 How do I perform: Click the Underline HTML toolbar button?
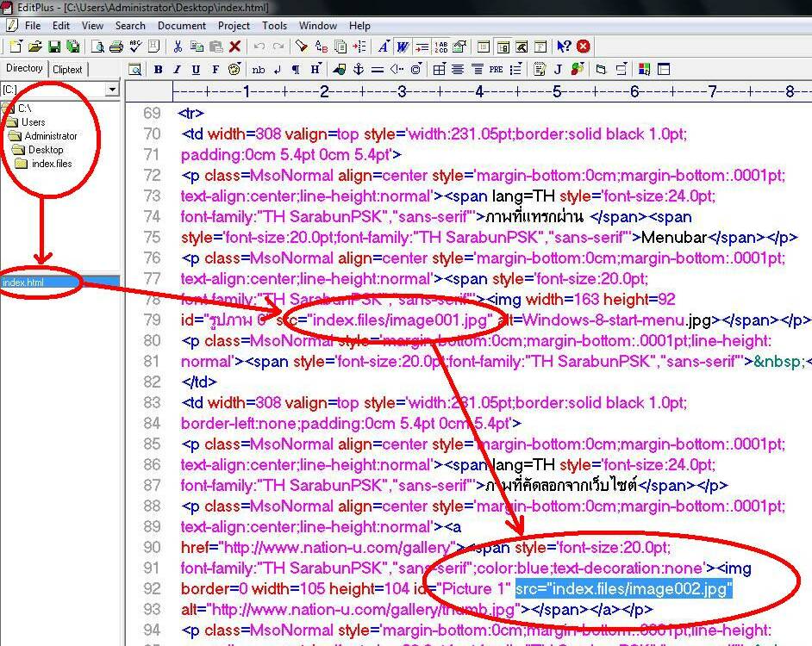click(x=196, y=69)
